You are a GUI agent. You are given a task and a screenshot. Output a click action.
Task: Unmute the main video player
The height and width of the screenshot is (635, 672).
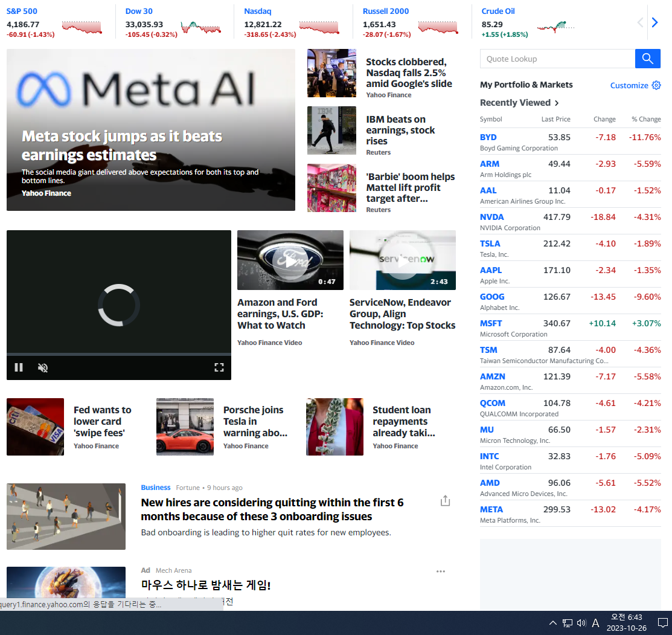pos(43,367)
